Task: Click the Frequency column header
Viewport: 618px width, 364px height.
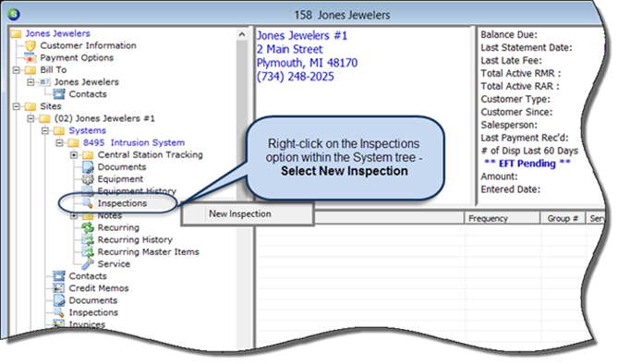Action: tap(502, 218)
